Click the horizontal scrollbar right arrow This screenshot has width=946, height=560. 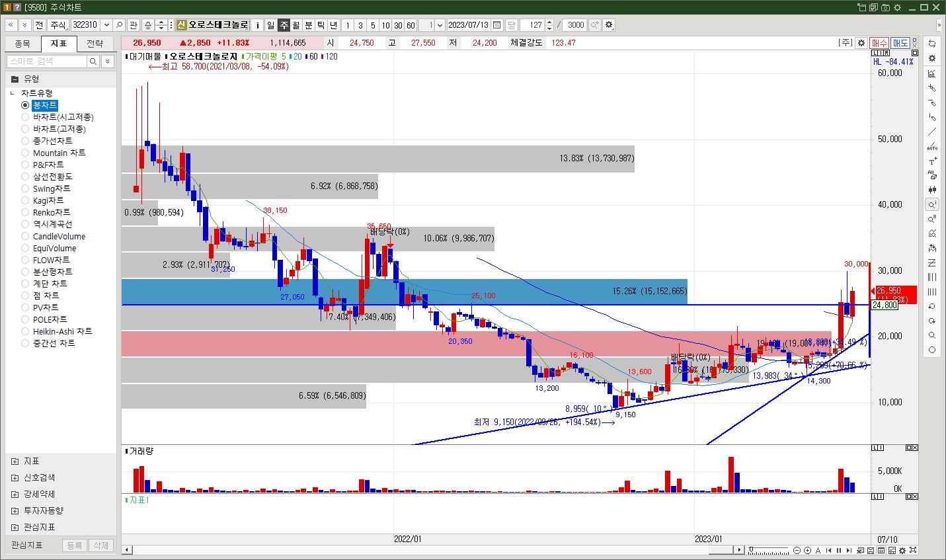[x=740, y=550]
